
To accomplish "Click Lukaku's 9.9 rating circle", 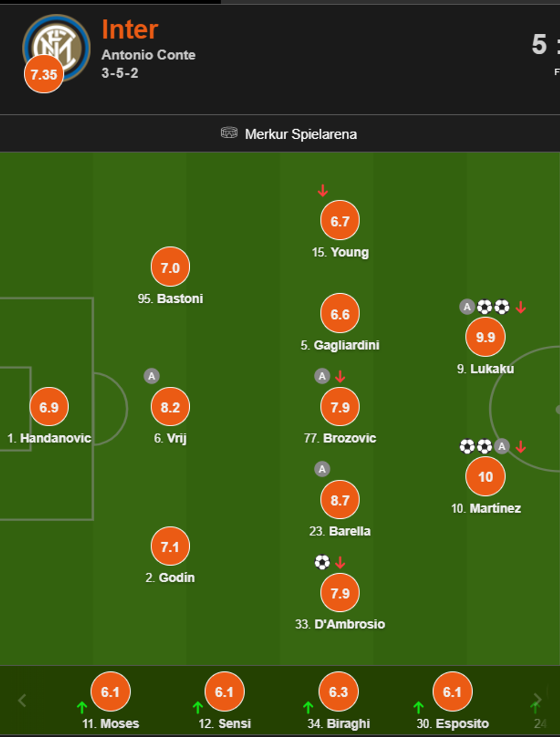I will click(x=485, y=337).
